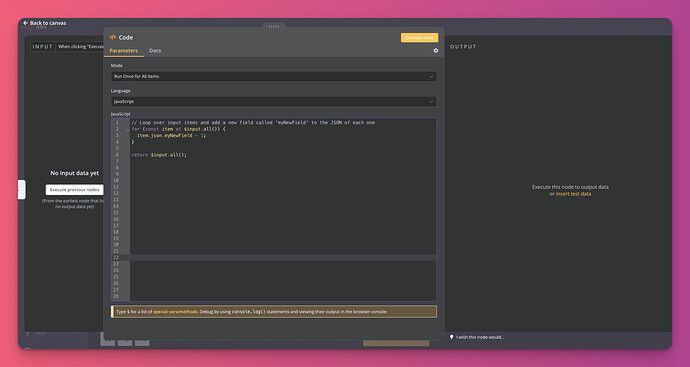Go back to canvas via arrow icon
690x367 pixels.
tap(26, 23)
